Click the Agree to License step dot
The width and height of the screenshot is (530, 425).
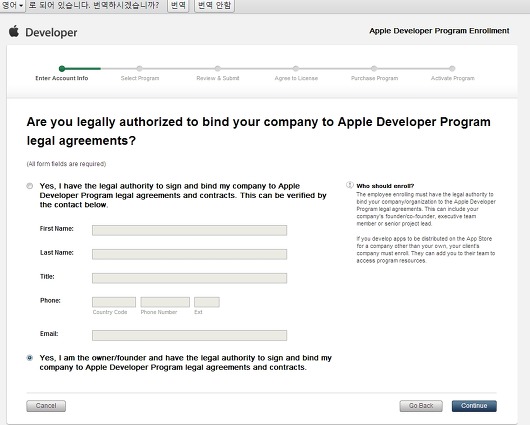pyautogui.click(x=296, y=69)
